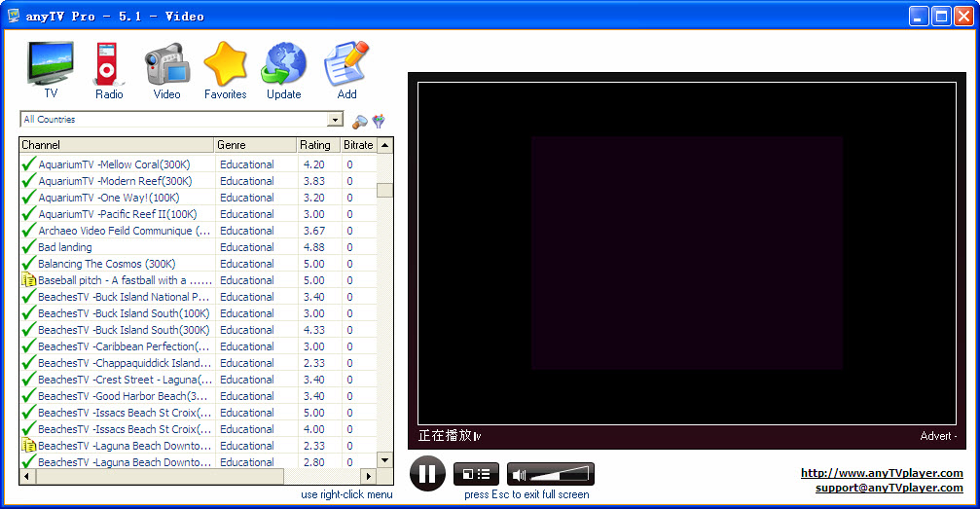Select BeachesTV -Buck Island National P... channel
Screen dimensions: 980x509
click(x=124, y=297)
